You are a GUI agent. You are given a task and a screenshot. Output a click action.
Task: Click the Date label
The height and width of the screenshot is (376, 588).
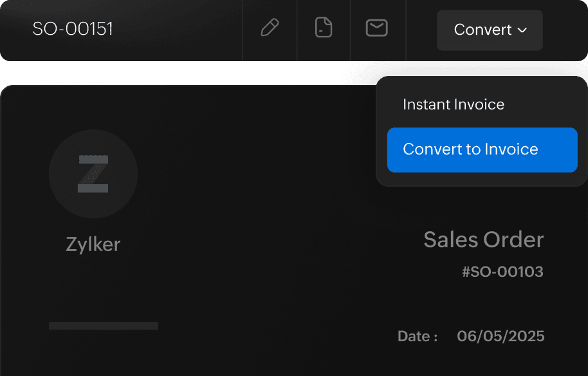[418, 336]
